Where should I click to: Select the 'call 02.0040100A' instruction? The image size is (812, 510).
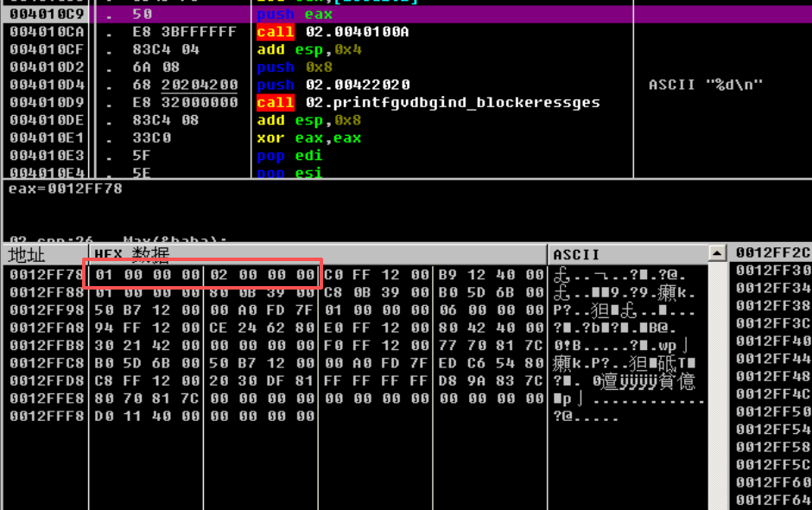pos(333,32)
